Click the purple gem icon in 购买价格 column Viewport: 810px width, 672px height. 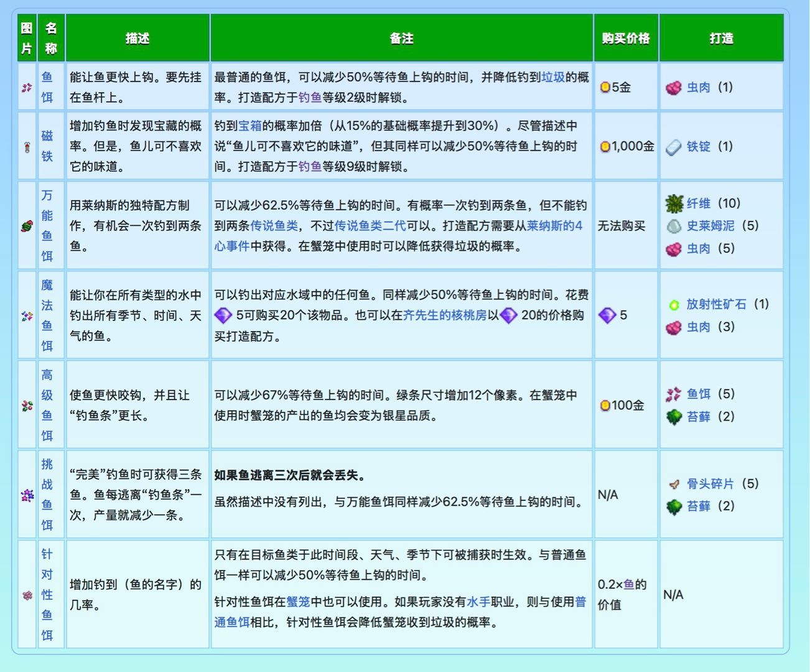pyautogui.click(x=607, y=315)
